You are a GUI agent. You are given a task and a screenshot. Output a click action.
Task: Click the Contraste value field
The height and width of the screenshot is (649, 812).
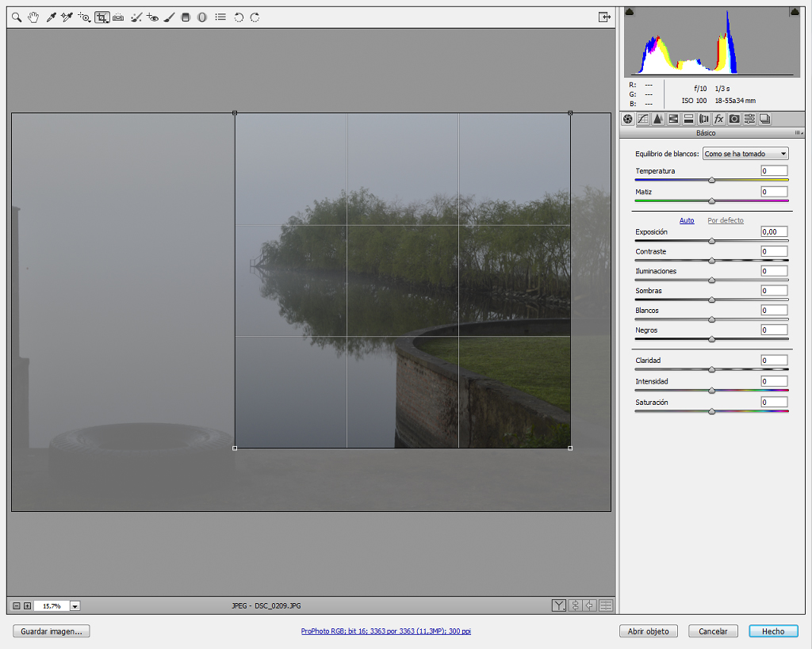(x=774, y=251)
